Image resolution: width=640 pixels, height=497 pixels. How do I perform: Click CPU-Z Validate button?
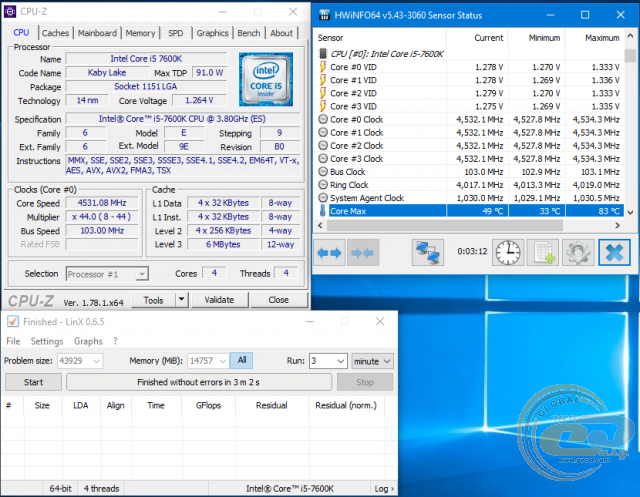219,300
